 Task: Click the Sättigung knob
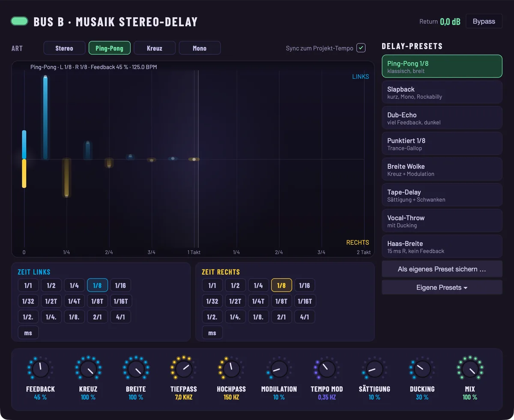pos(374,368)
